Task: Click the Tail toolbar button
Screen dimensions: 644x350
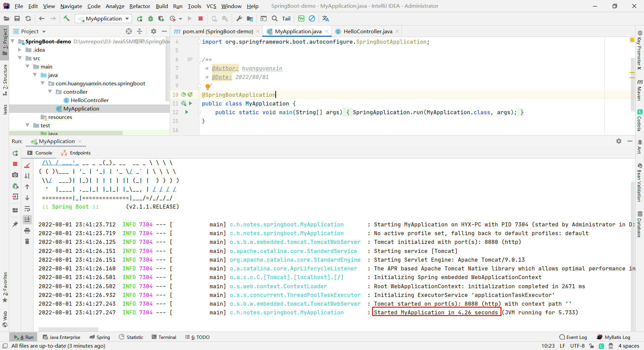Action: [x=286, y=18]
